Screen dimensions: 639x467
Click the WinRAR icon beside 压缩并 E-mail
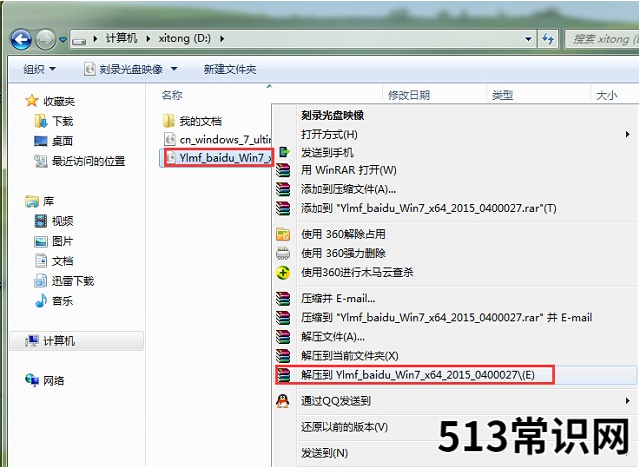coord(283,298)
